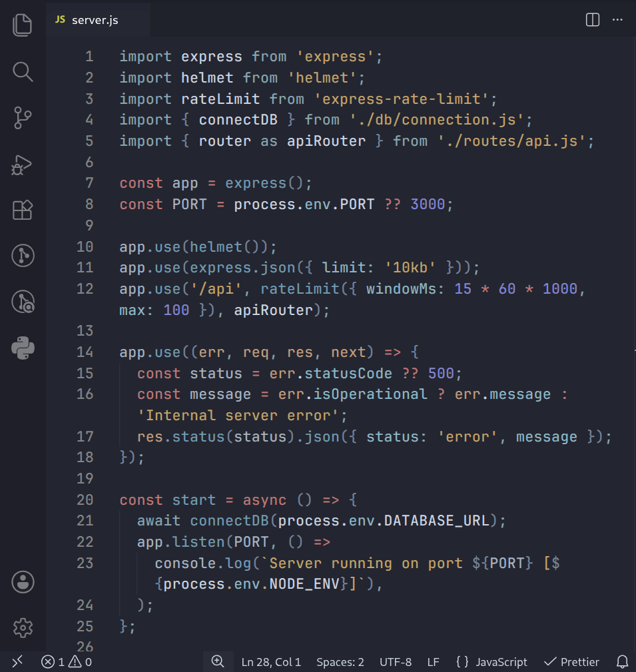Click line number 1 in the gutter
This screenshot has width=636, height=672.
click(x=89, y=57)
